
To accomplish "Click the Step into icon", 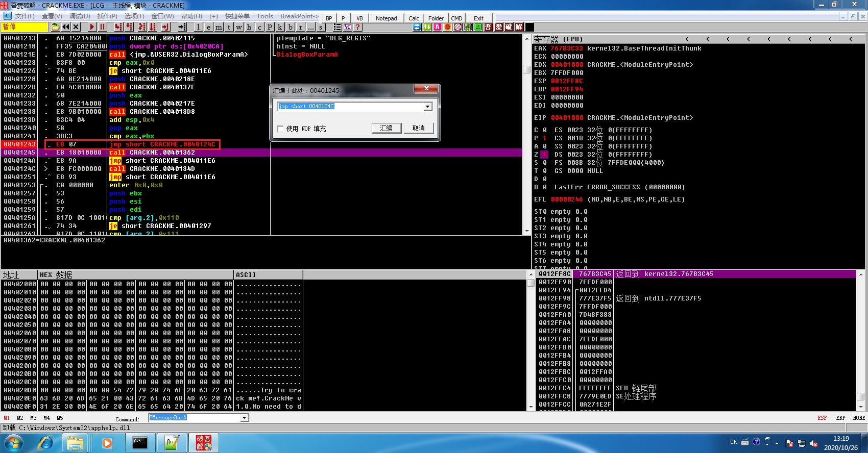I will (x=118, y=27).
